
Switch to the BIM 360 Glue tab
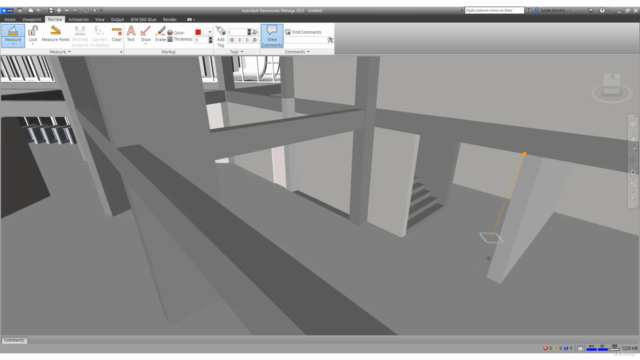point(143,19)
